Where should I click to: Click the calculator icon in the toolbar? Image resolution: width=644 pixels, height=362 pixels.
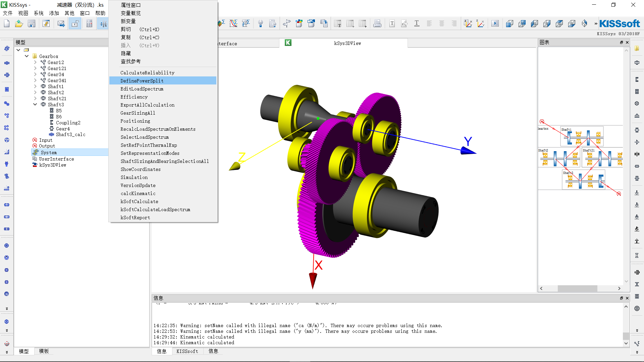pos(89,23)
